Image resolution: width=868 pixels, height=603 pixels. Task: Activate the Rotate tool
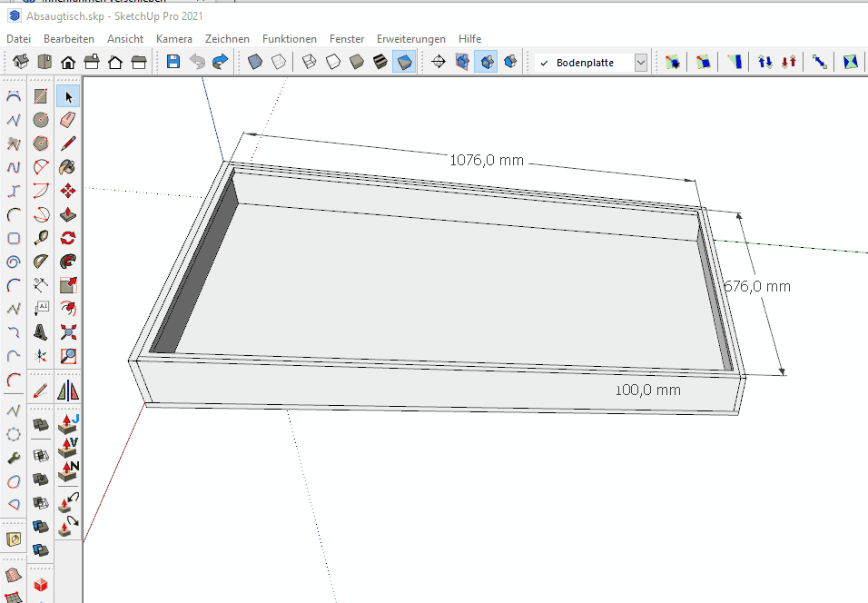[x=68, y=238]
